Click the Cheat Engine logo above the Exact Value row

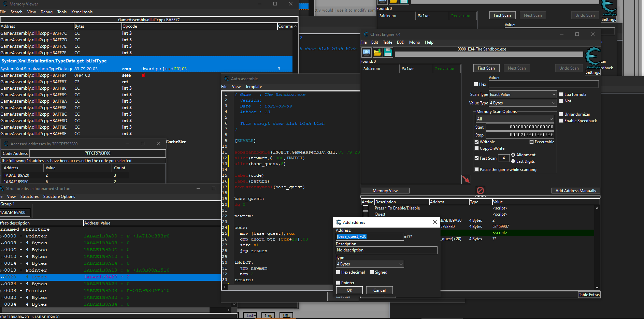coord(593,57)
